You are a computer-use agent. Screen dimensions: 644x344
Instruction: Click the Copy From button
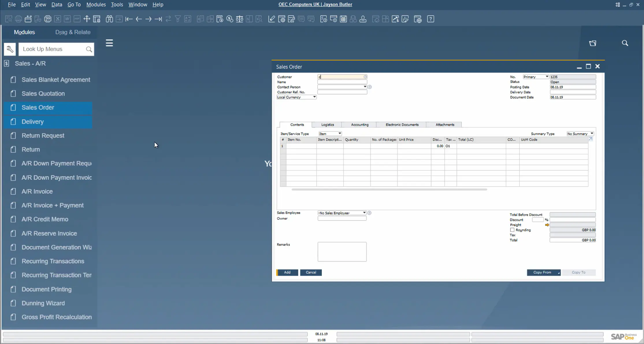click(542, 273)
